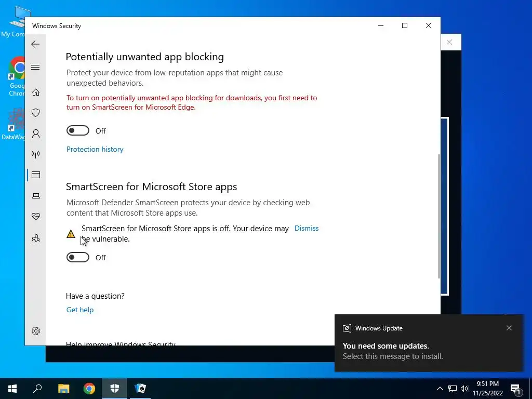Go back with the back arrow
The image size is (532, 399).
coord(35,44)
